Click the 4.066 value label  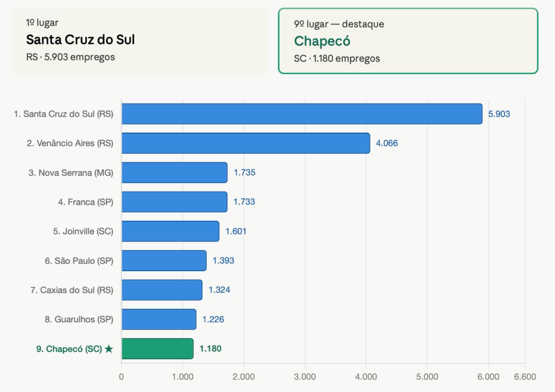[x=387, y=143]
